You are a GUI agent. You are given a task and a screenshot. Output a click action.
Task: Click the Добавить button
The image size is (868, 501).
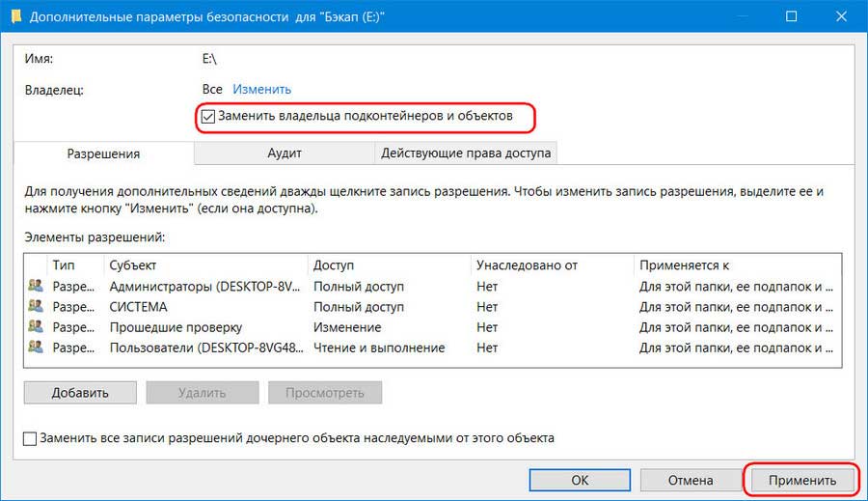tap(80, 393)
